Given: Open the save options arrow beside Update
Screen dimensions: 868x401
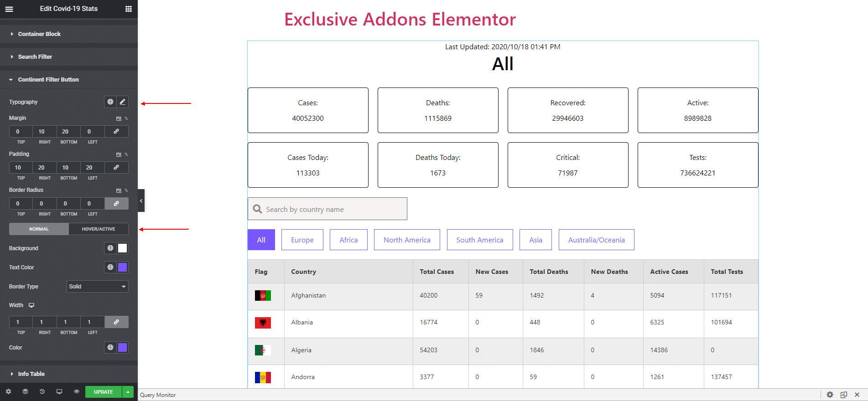Looking at the screenshot, I should [x=128, y=392].
